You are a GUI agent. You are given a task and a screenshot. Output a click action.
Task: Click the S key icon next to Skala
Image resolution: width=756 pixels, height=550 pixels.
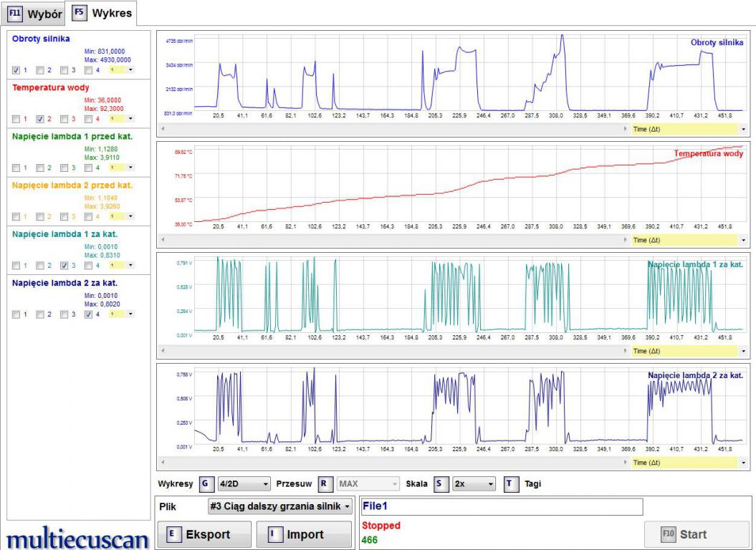[x=441, y=483]
